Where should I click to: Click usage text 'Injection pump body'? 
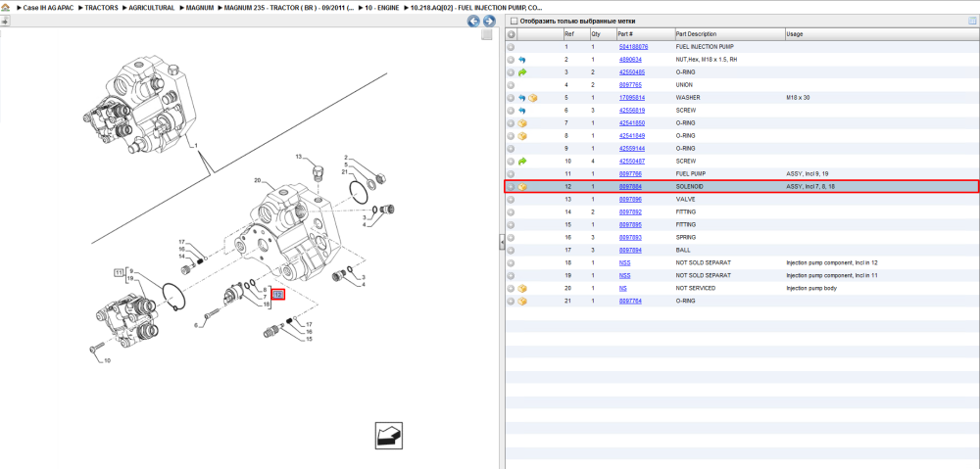810,289
